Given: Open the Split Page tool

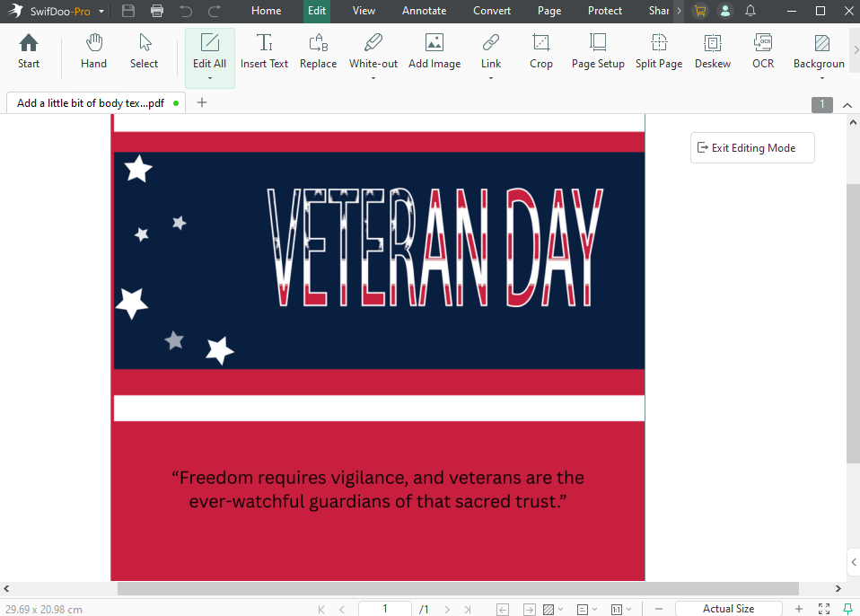Looking at the screenshot, I should click(x=659, y=51).
